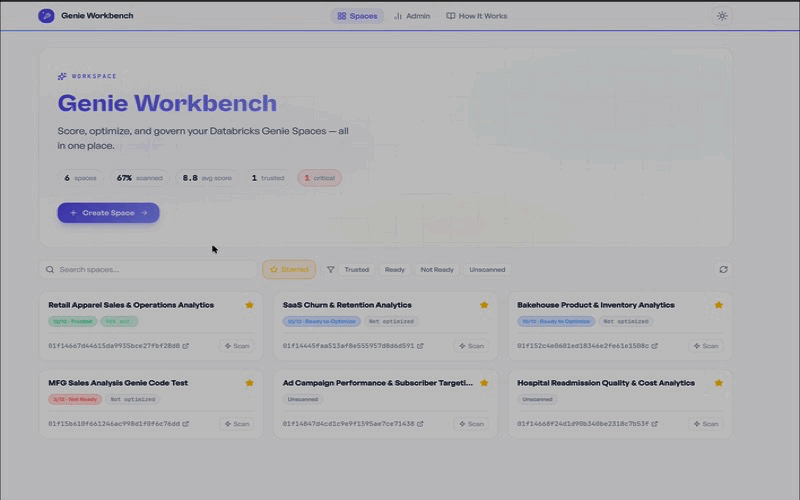Click the Genie Workbench logo icon
Viewport: 800px width, 500px height.
(46, 16)
